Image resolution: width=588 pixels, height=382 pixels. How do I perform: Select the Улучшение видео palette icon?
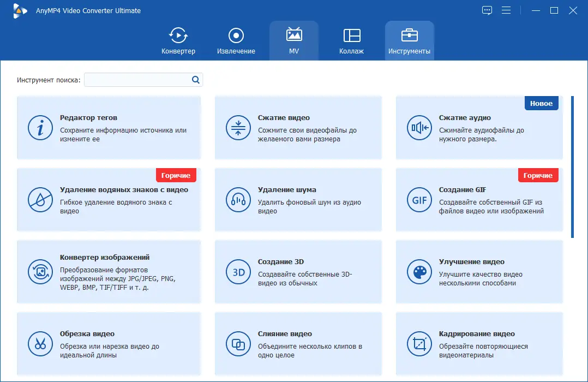click(x=419, y=272)
